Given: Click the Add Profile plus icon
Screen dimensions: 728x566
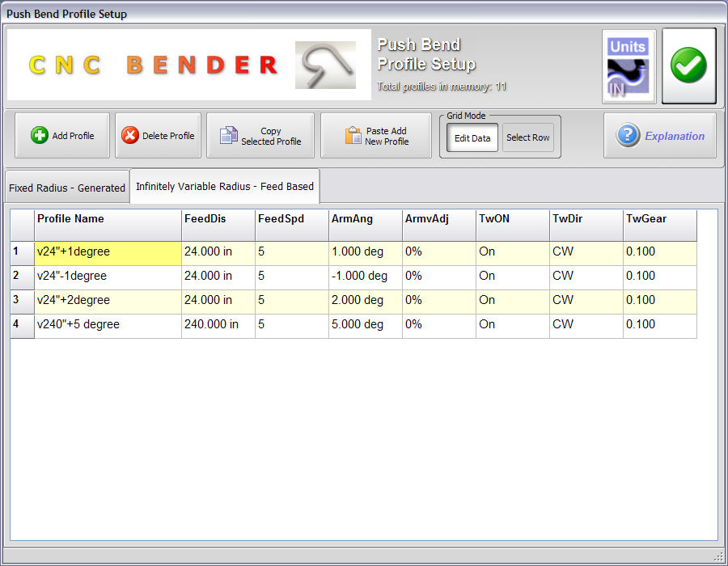Looking at the screenshot, I should click(40, 136).
